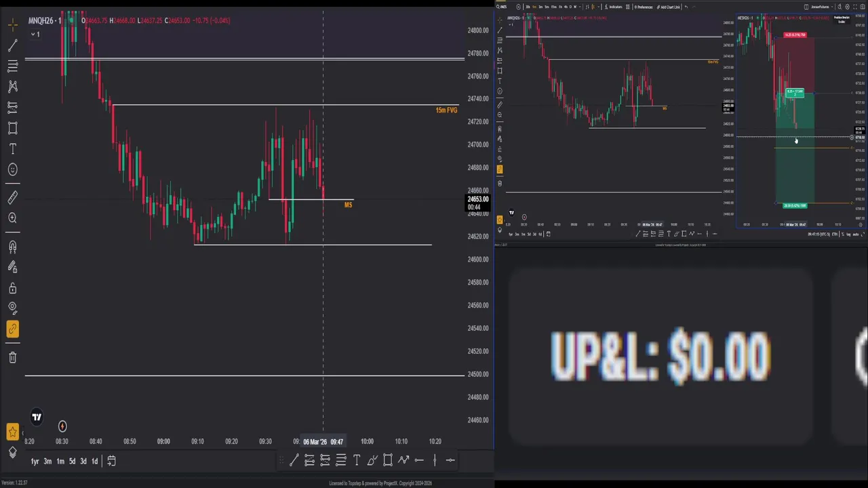Toggle the highlighted yellow link icon

tap(13, 329)
